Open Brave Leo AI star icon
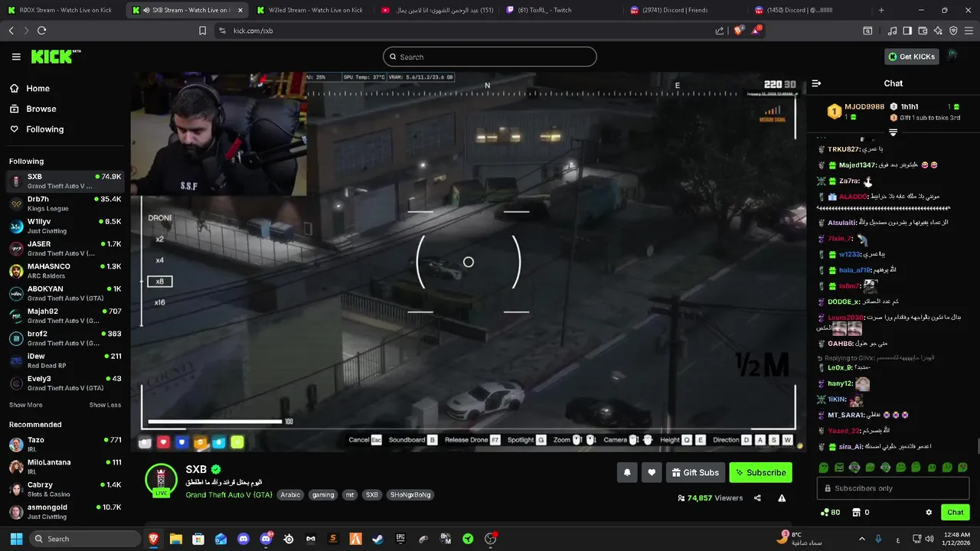This screenshot has width=980, height=551. 938,31
